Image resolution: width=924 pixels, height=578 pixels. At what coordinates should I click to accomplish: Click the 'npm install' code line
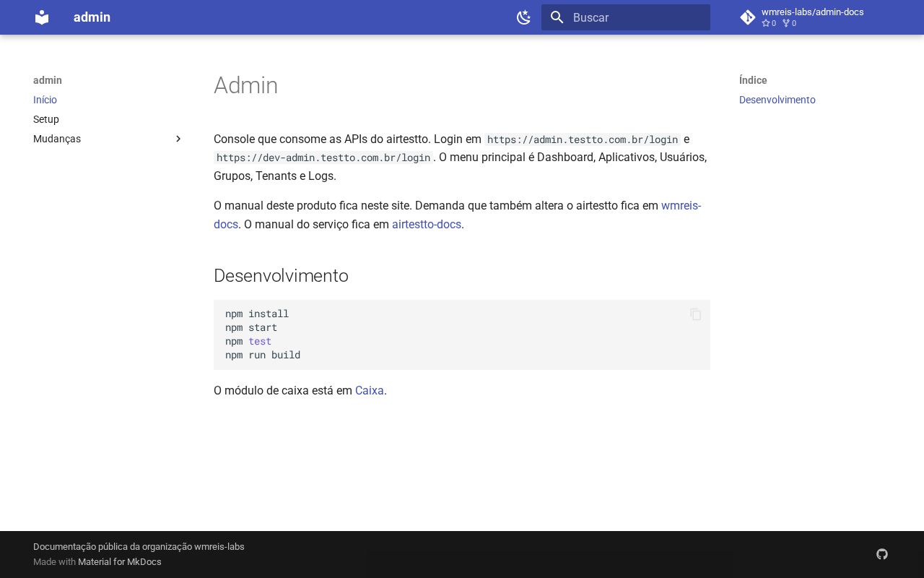click(257, 314)
